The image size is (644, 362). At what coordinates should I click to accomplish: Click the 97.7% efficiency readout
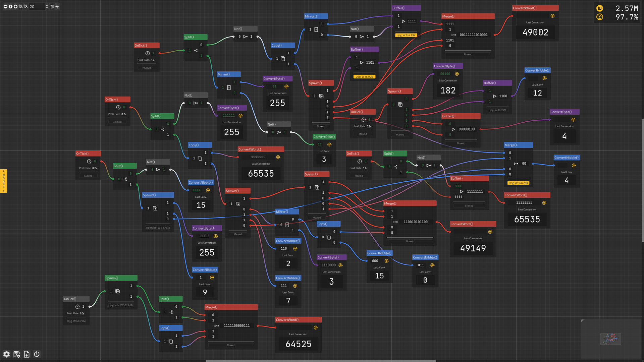click(x=627, y=17)
